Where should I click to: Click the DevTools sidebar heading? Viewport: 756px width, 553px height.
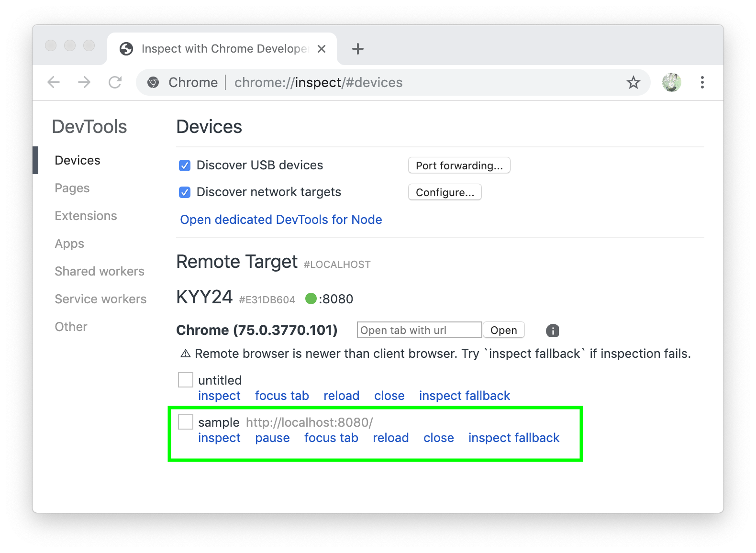click(x=89, y=127)
